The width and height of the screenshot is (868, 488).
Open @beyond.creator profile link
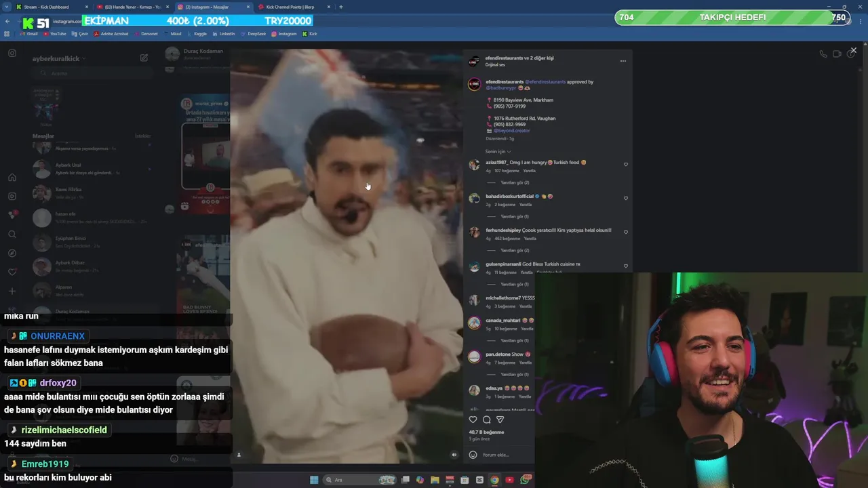[x=511, y=130]
